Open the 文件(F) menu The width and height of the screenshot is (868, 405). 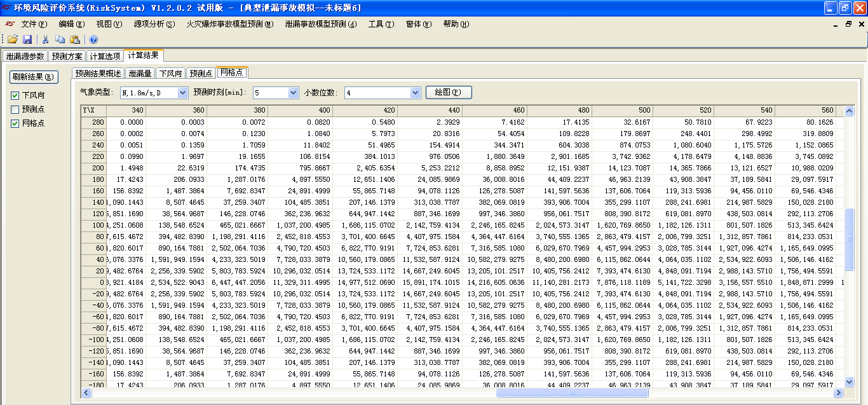(x=34, y=24)
